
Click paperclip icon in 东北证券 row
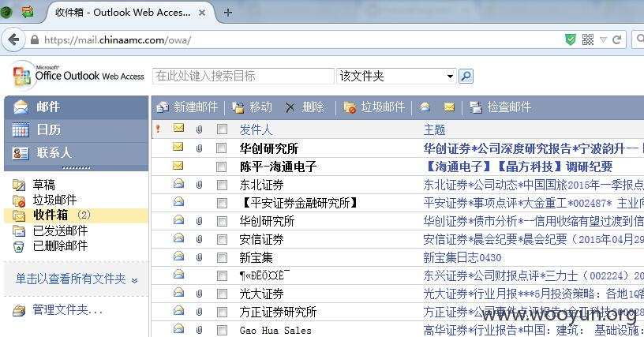pos(199,185)
